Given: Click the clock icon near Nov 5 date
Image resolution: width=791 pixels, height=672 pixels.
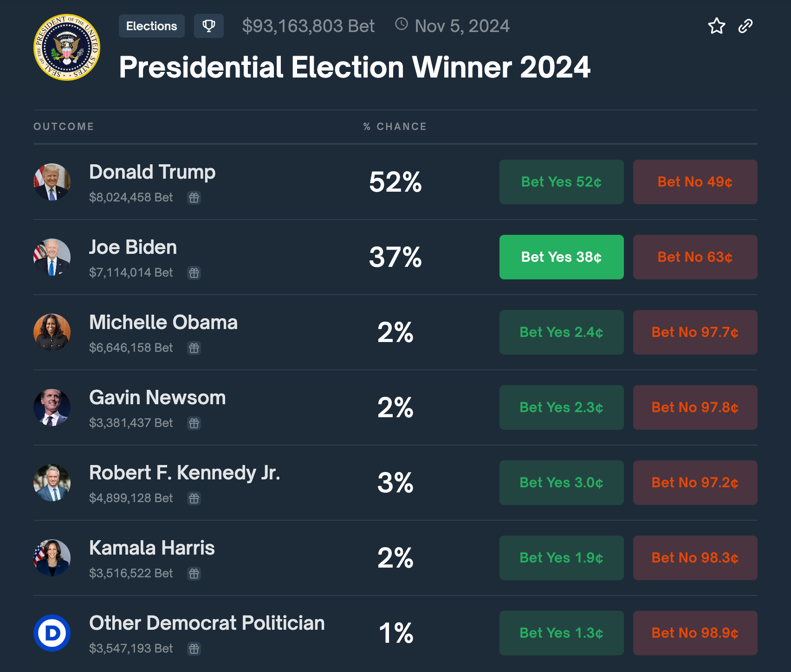Looking at the screenshot, I should click(x=401, y=26).
